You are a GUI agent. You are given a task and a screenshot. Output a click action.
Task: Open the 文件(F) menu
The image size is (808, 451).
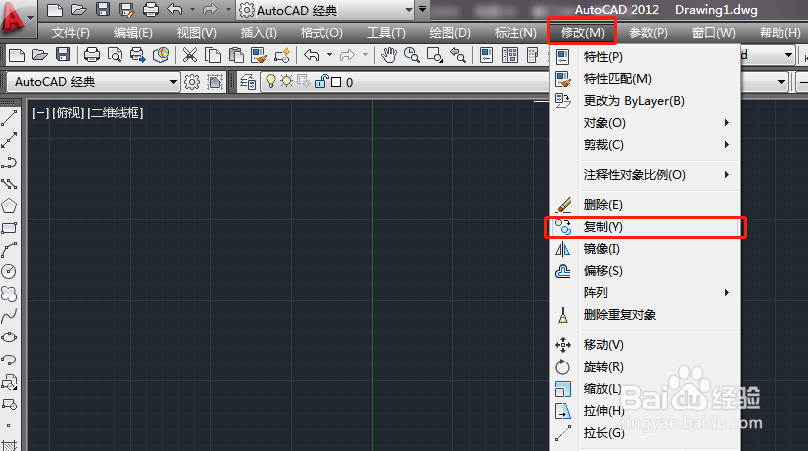(x=71, y=33)
